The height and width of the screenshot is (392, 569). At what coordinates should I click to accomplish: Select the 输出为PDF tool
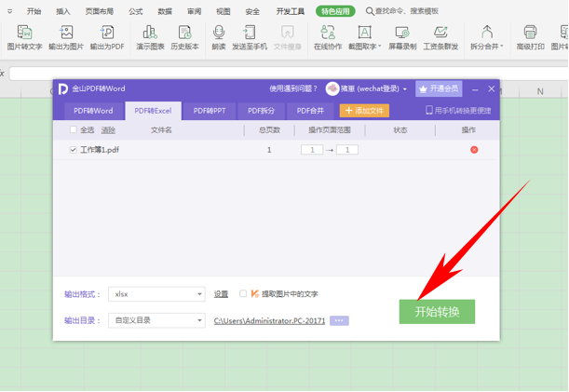click(107, 37)
